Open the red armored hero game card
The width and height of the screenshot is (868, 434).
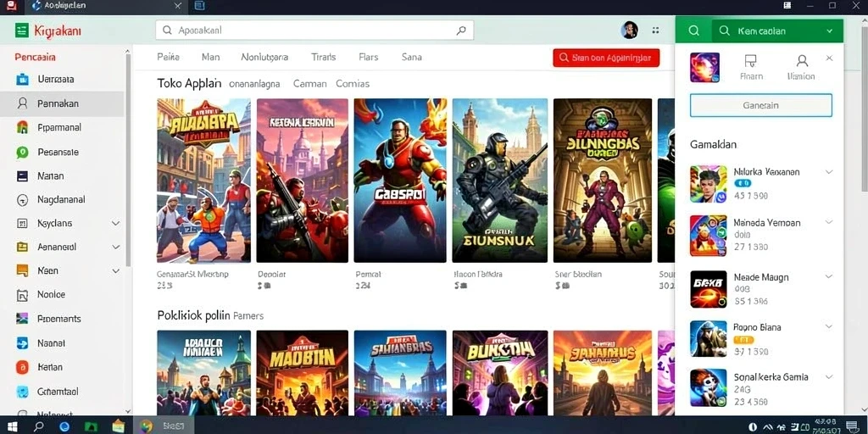(x=400, y=181)
